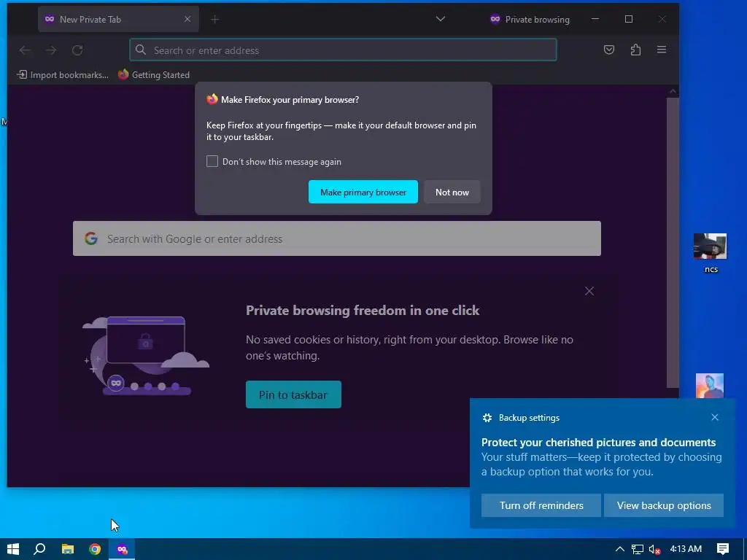Click the Private browsing indicator in title bar
The image size is (747, 560).
530,19
